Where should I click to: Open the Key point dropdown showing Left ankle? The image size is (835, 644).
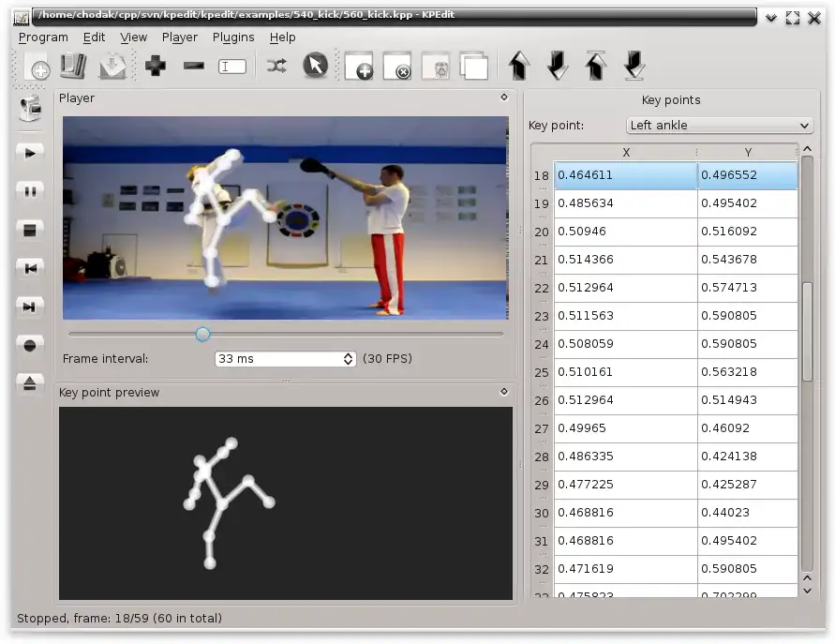click(719, 126)
